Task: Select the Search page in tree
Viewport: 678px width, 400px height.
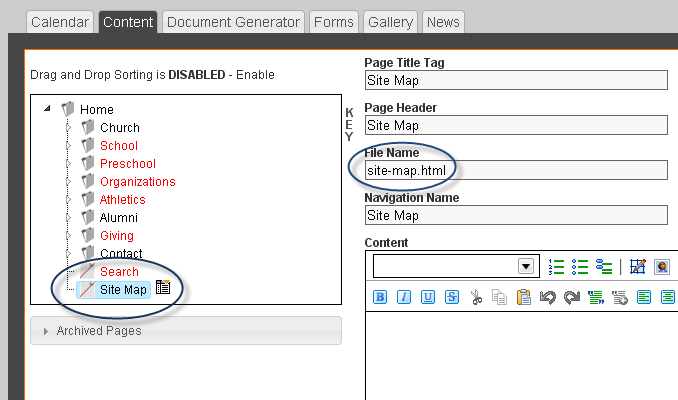Action: tap(119, 272)
